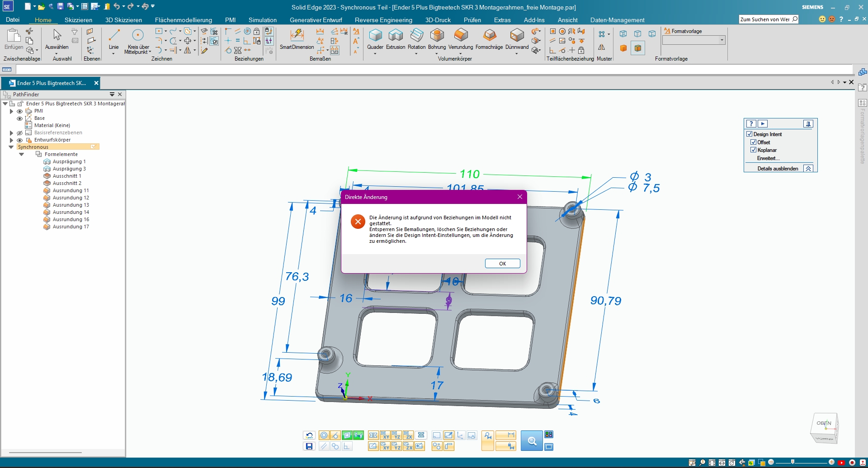Toggle visibility of Base in PathFinder

click(19, 118)
